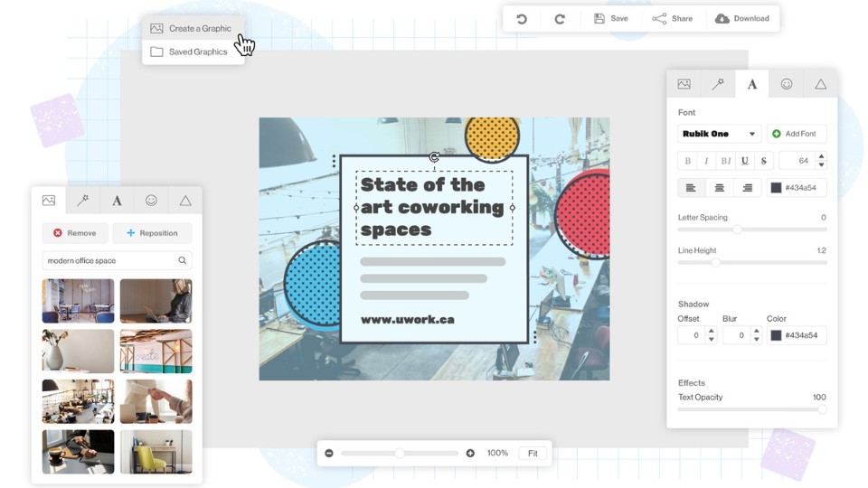Select Saved Graphics menu item
Image resolution: width=868 pixels, height=488 pixels.
pyautogui.click(x=197, y=52)
